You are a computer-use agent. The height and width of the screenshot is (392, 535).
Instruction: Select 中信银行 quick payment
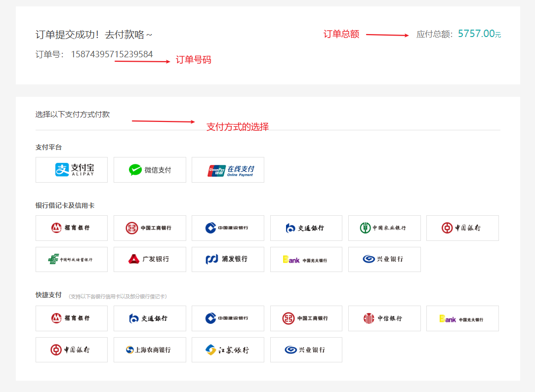384,318
